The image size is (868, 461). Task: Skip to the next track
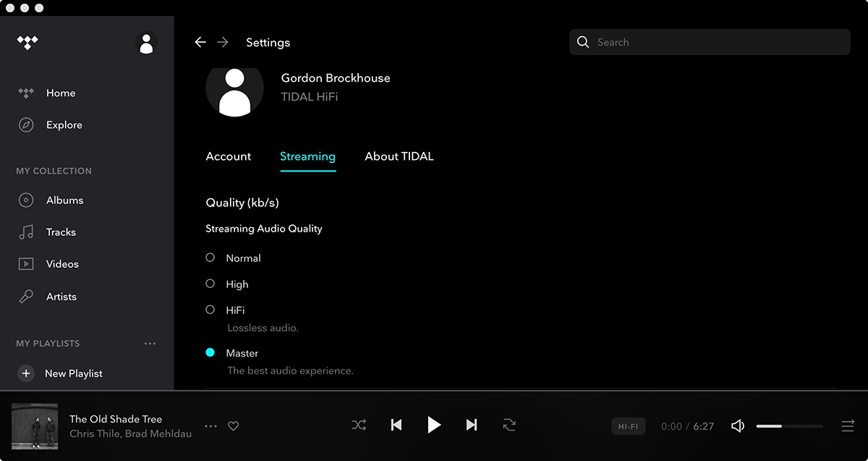tap(472, 425)
